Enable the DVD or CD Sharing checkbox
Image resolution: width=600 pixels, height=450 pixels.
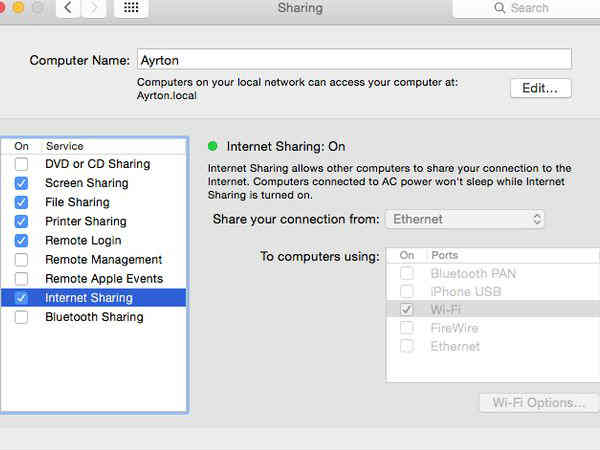pos(22,164)
